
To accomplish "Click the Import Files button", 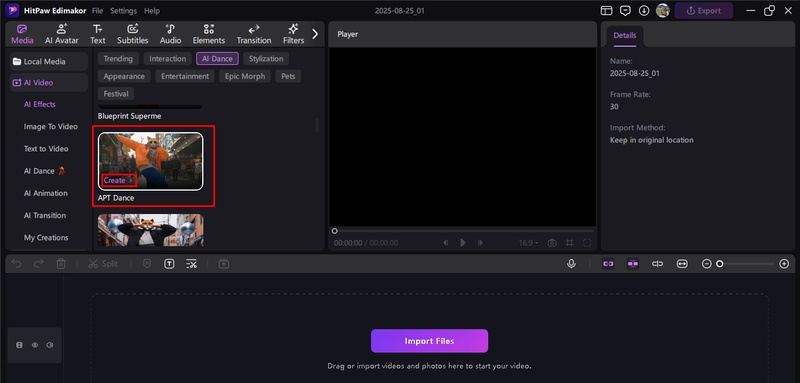I will [x=429, y=341].
